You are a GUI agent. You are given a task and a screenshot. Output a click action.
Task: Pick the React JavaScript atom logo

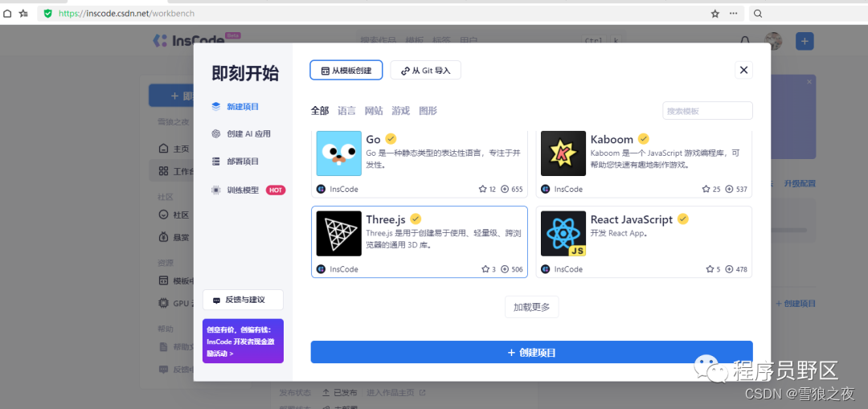[x=563, y=234]
